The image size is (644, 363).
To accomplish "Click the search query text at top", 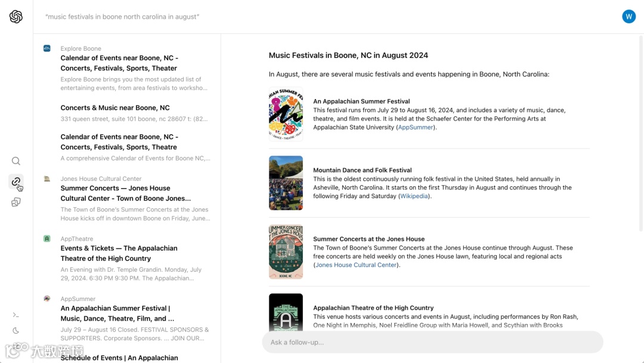I will click(122, 17).
